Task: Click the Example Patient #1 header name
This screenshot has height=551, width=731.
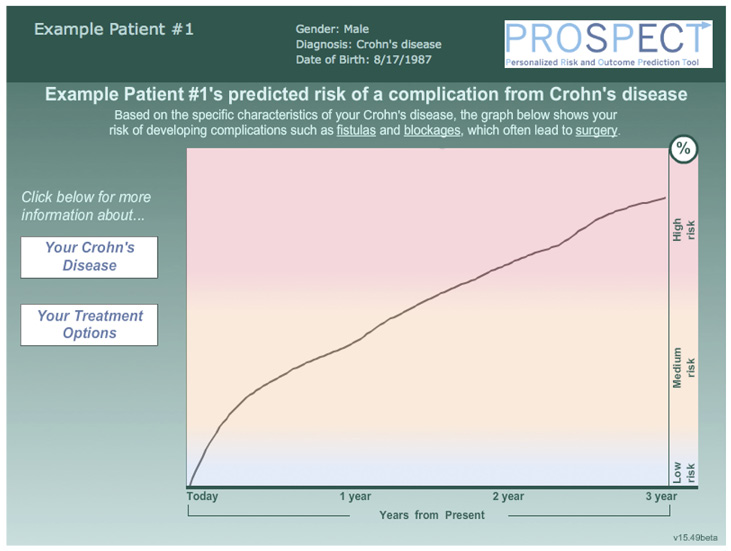Action: point(114,28)
